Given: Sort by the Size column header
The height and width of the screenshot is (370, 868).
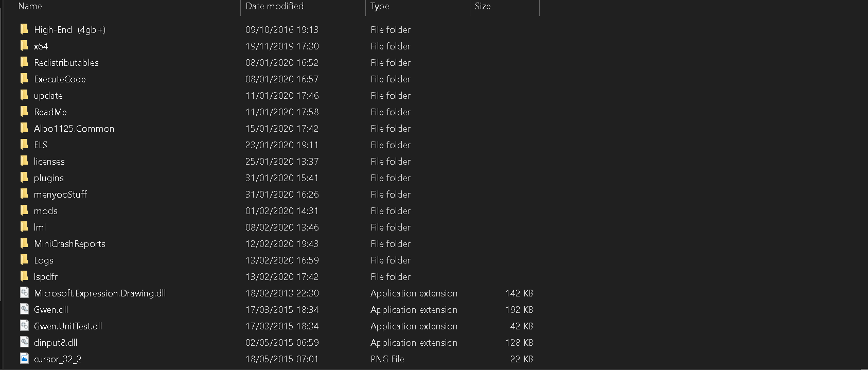Looking at the screenshot, I should pyautogui.click(x=483, y=6).
